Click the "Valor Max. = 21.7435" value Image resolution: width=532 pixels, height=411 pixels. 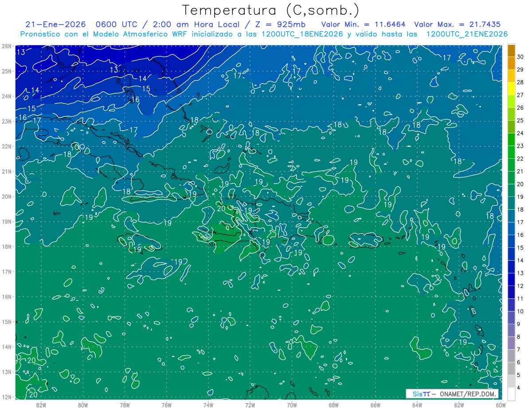click(x=458, y=24)
